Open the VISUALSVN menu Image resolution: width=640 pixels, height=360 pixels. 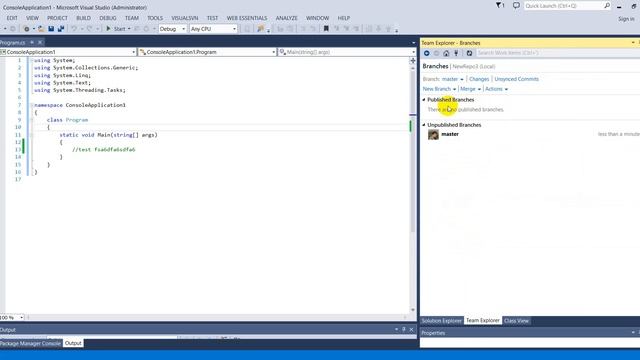[184, 18]
